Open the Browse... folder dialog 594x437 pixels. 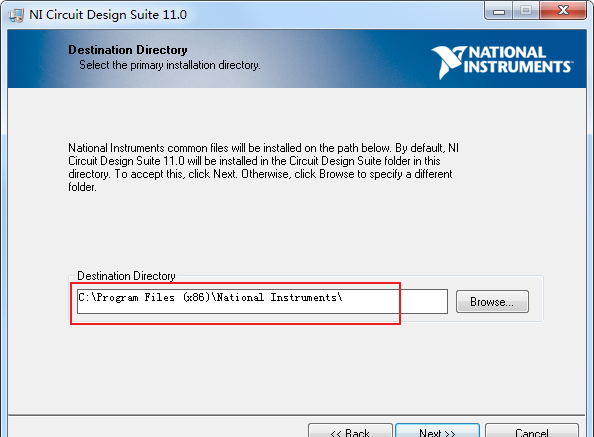492,302
